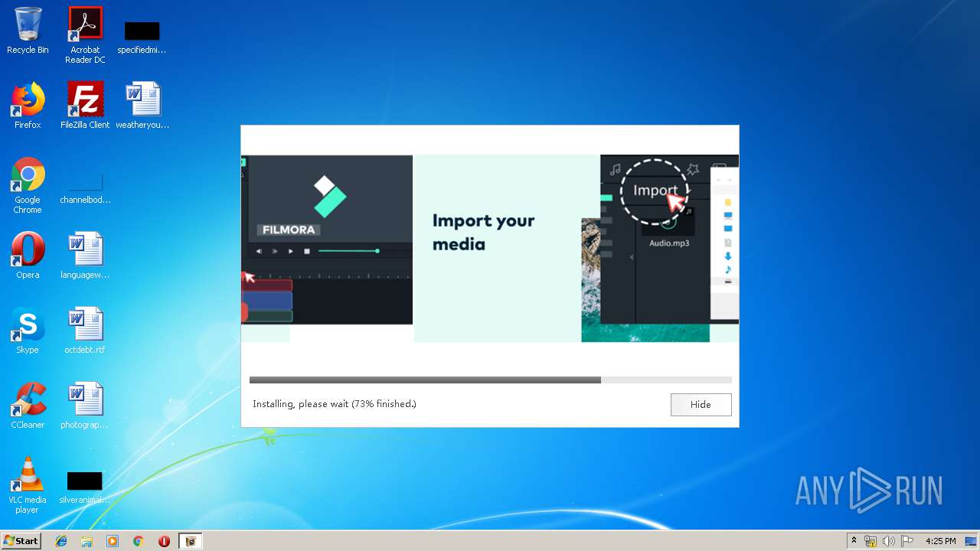Click the Filmora logo slide image

coord(327,240)
